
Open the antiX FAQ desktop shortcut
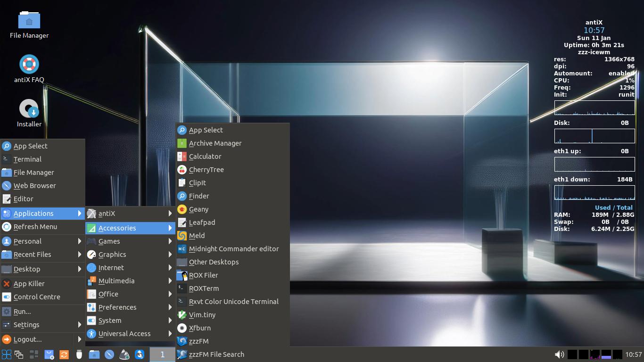tap(28, 63)
